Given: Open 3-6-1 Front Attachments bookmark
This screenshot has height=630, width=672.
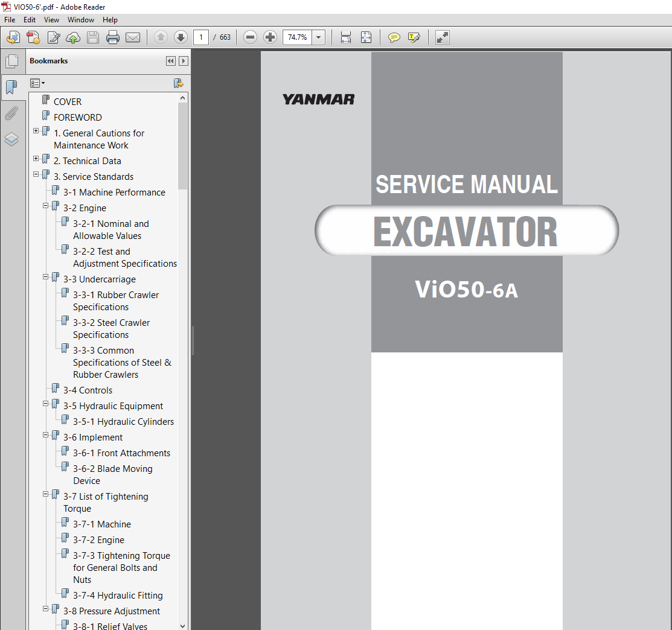Looking at the screenshot, I should [x=122, y=453].
